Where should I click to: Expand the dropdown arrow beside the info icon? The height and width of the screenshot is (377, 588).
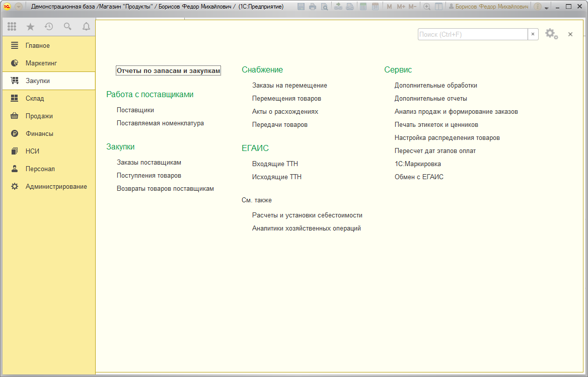click(x=547, y=8)
